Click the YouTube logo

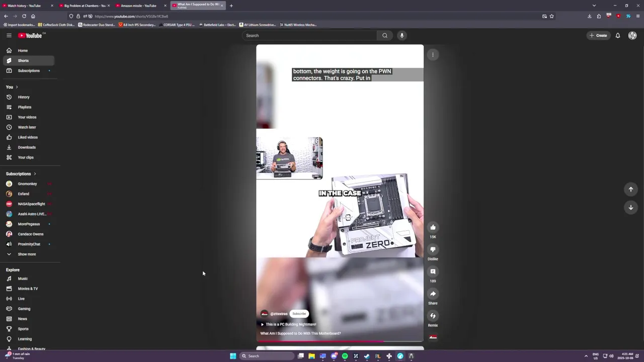click(31, 35)
